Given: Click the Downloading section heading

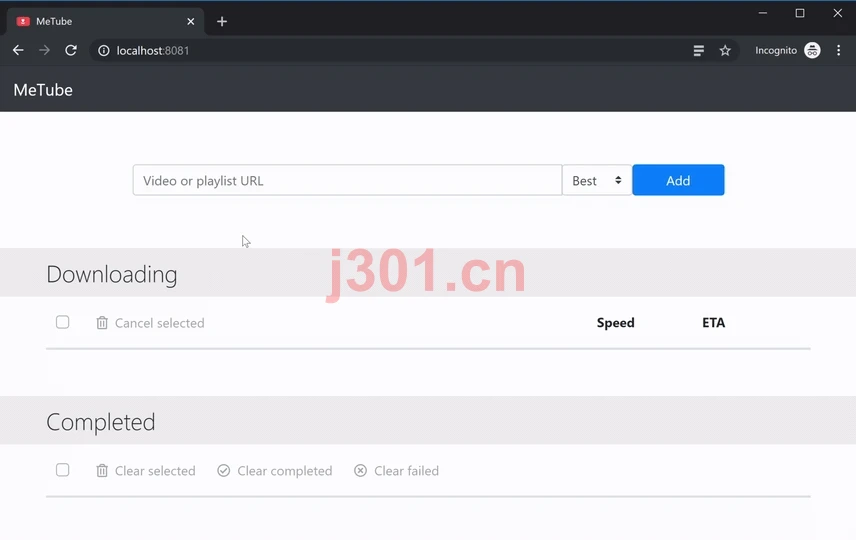Looking at the screenshot, I should click(x=112, y=274).
